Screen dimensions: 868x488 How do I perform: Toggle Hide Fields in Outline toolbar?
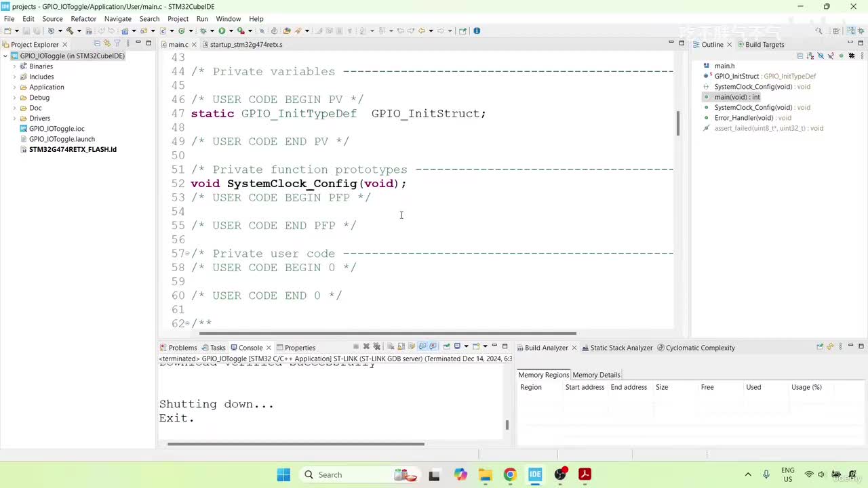point(821,56)
